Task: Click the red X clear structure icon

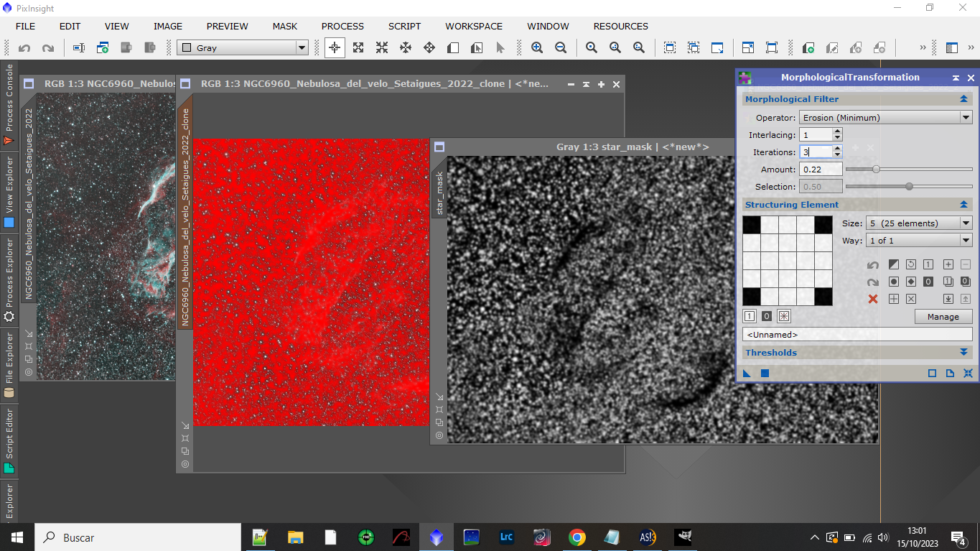Action: (x=873, y=299)
